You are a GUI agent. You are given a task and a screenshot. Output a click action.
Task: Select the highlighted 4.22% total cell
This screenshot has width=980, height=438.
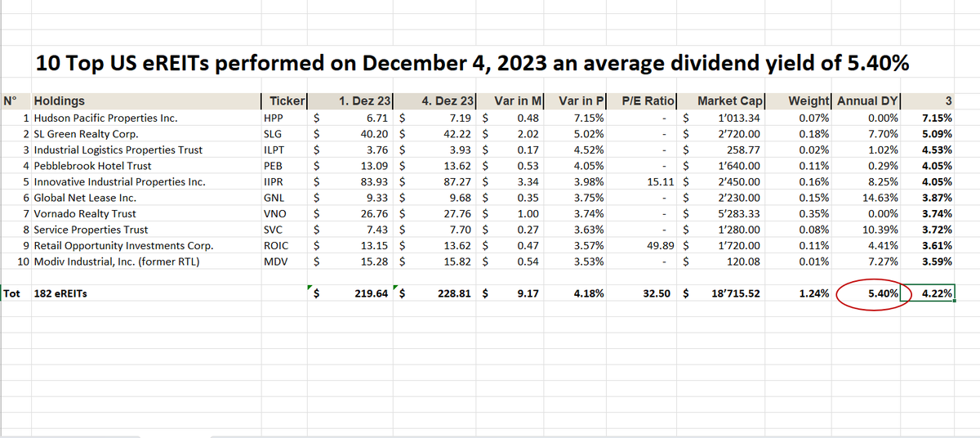(928, 293)
